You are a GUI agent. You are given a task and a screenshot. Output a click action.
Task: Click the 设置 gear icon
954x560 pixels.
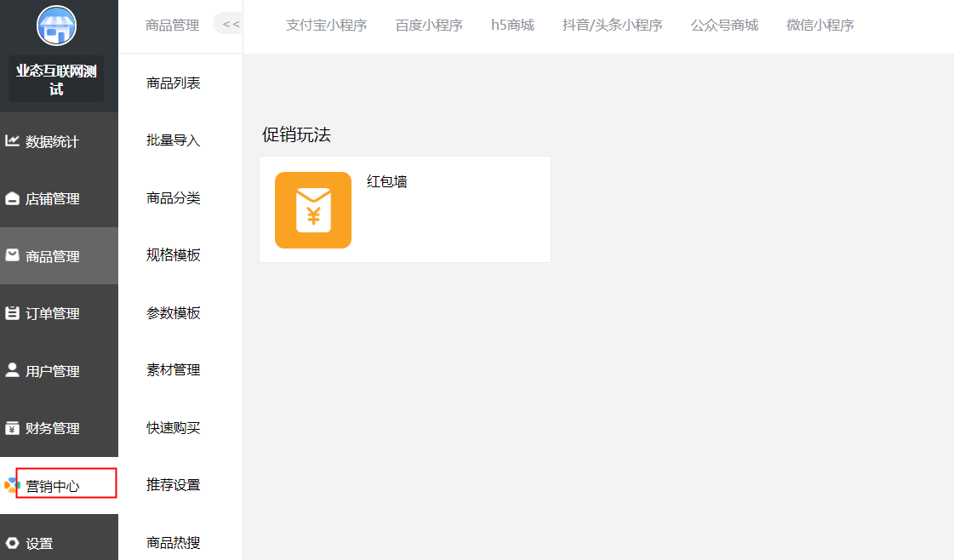[x=12, y=543]
